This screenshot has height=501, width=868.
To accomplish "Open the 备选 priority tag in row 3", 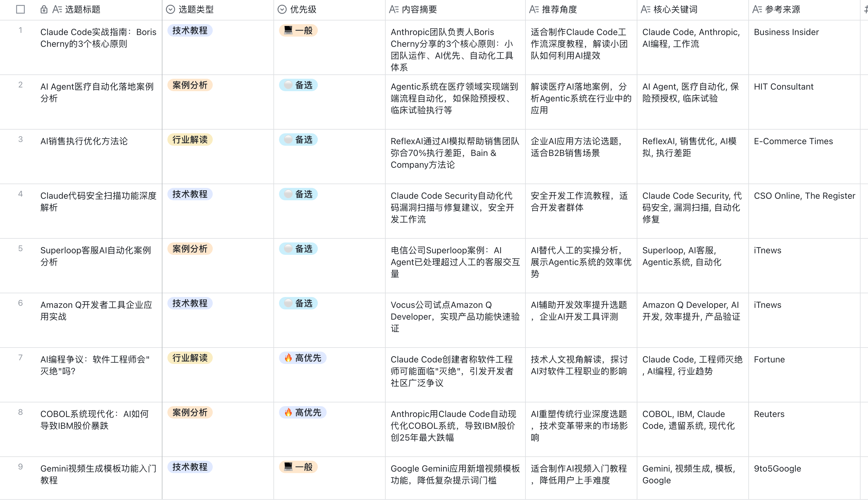I will coord(298,140).
